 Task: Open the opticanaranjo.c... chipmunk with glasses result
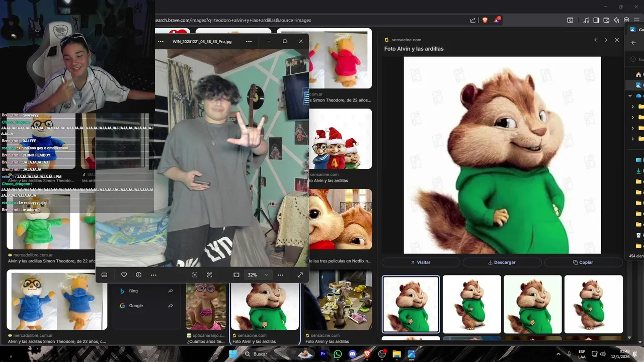206,306
